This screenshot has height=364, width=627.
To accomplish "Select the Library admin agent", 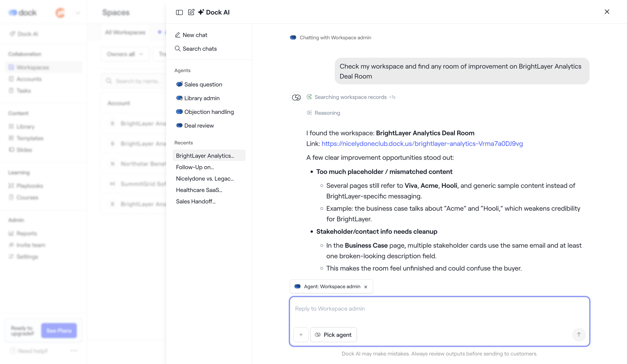I will (x=198, y=98).
